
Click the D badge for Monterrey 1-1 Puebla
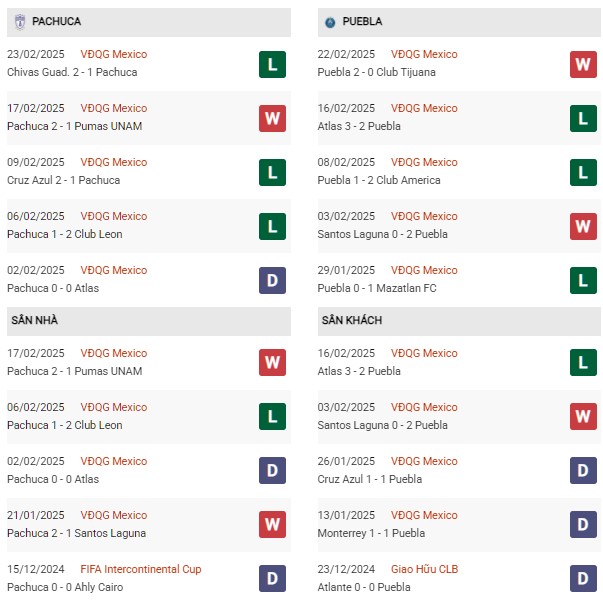click(583, 524)
